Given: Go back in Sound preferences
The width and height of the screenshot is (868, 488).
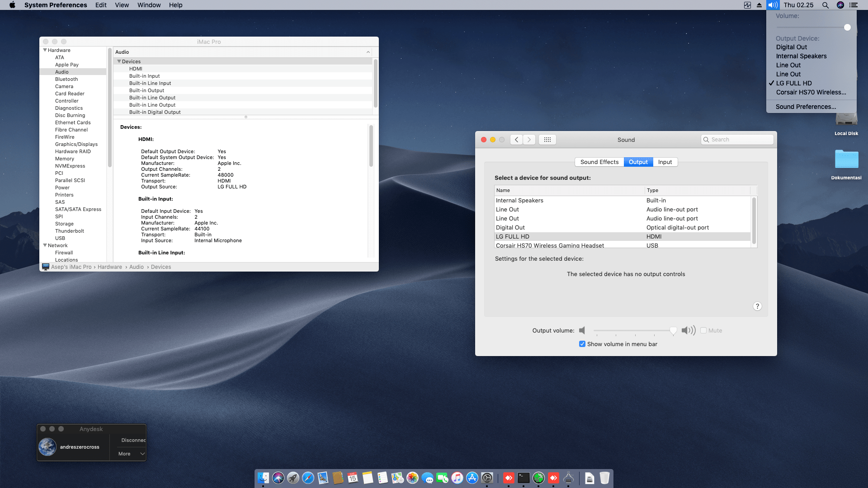Looking at the screenshot, I should 516,140.
